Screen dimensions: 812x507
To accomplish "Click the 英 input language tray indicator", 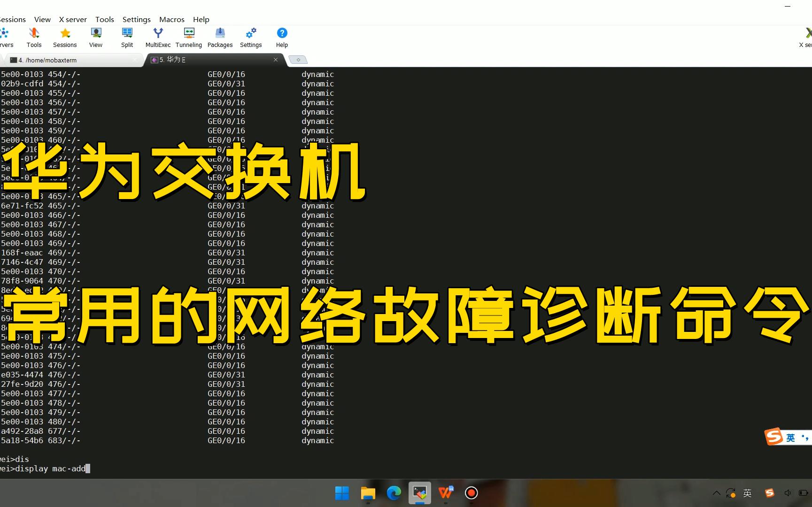I will pyautogui.click(x=748, y=493).
